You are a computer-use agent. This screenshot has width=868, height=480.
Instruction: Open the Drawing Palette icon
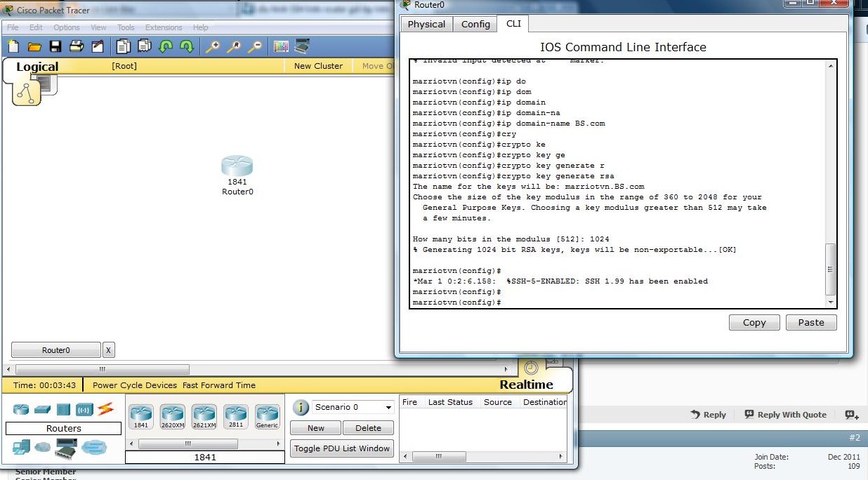(281, 46)
